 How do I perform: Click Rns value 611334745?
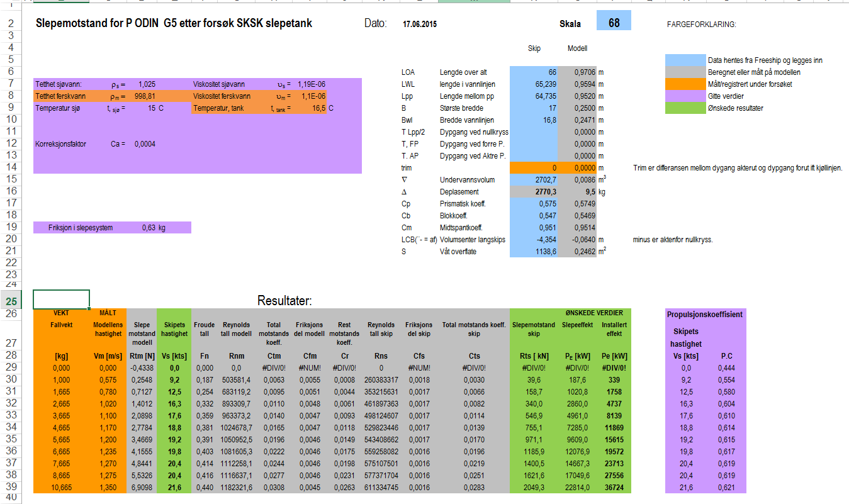click(381, 487)
